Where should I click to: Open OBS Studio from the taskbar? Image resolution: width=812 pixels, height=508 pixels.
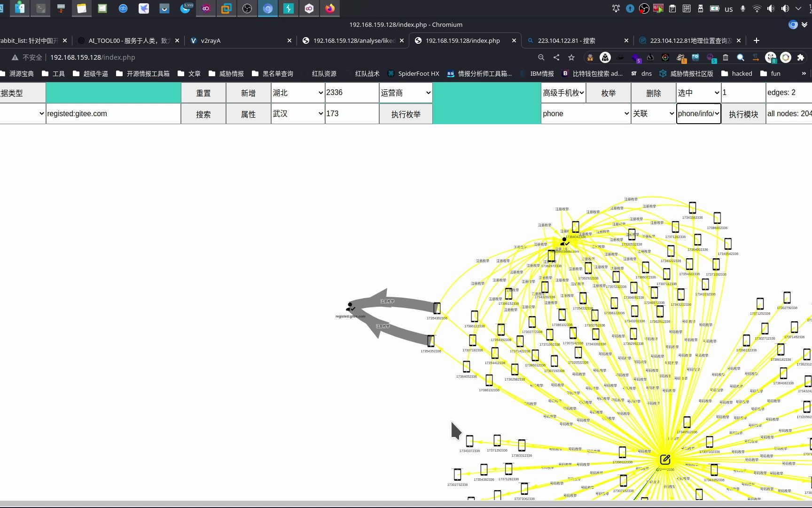click(x=247, y=8)
